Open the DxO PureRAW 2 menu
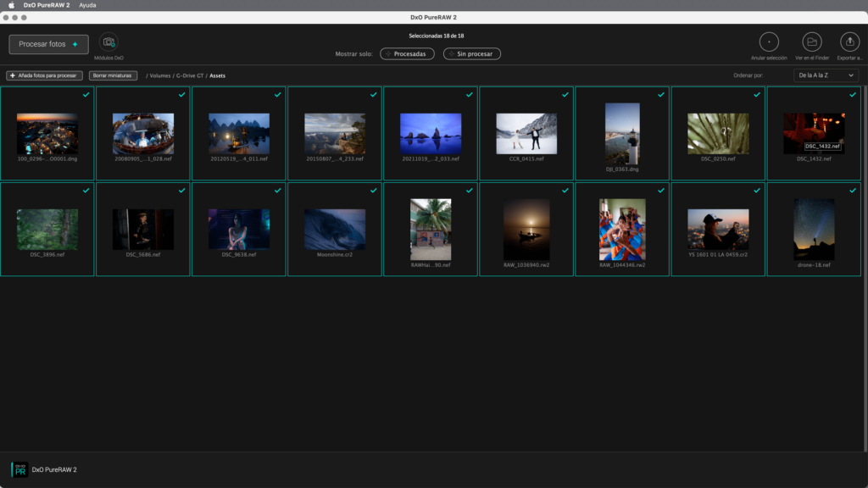 coord(47,5)
